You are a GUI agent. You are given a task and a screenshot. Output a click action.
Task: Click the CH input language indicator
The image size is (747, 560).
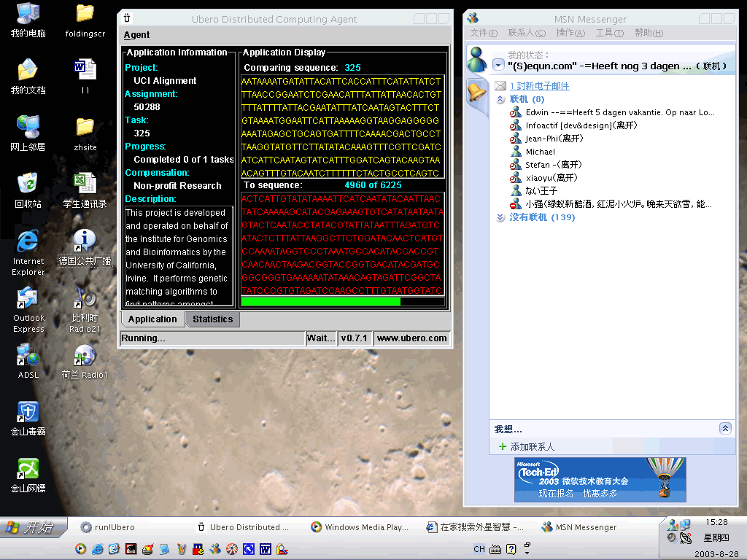click(479, 549)
